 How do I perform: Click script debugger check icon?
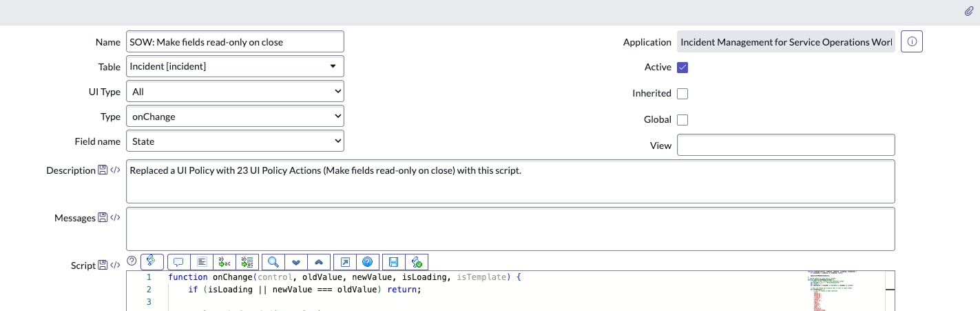point(417,261)
